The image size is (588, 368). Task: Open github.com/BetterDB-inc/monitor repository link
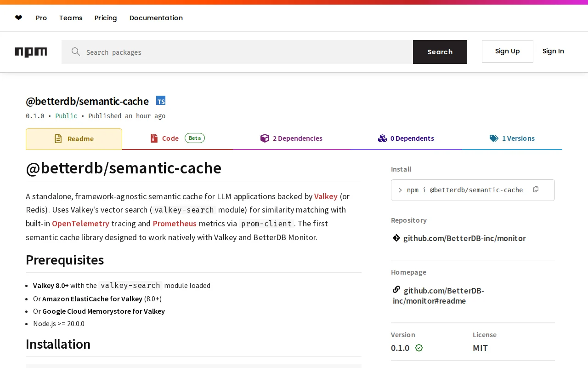(x=464, y=238)
